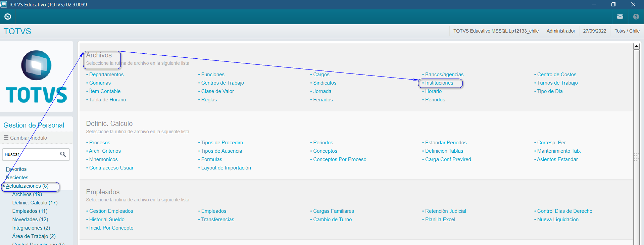Open Tipos de Procedim. link
Screen dimensions: 644x245
point(222,143)
